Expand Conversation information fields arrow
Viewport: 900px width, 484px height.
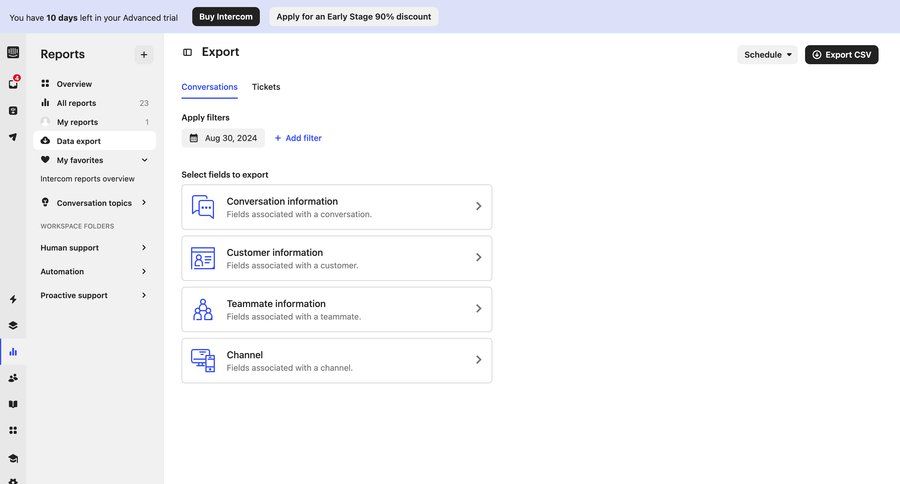[x=479, y=206]
